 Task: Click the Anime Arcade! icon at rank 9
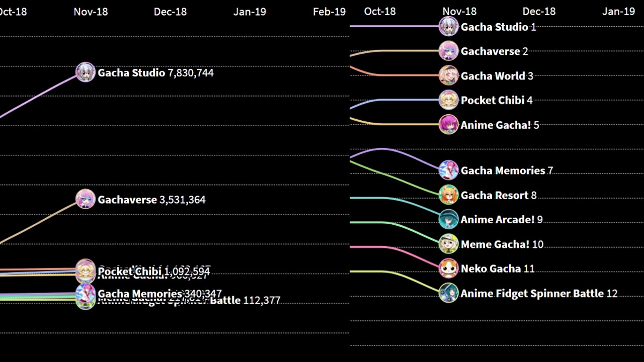tap(448, 219)
